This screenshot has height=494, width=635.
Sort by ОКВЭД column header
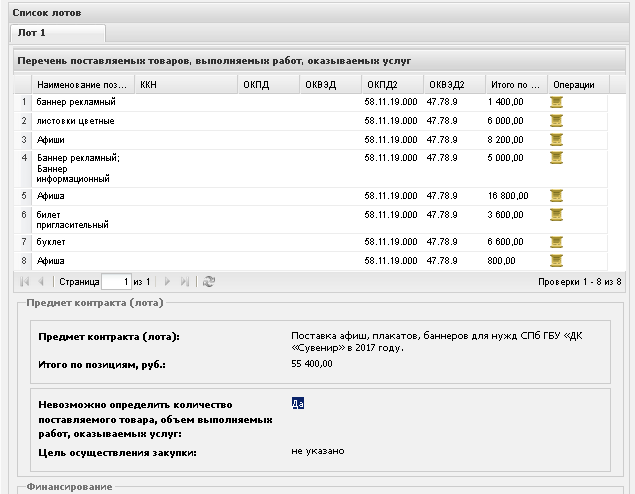tap(331, 85)
